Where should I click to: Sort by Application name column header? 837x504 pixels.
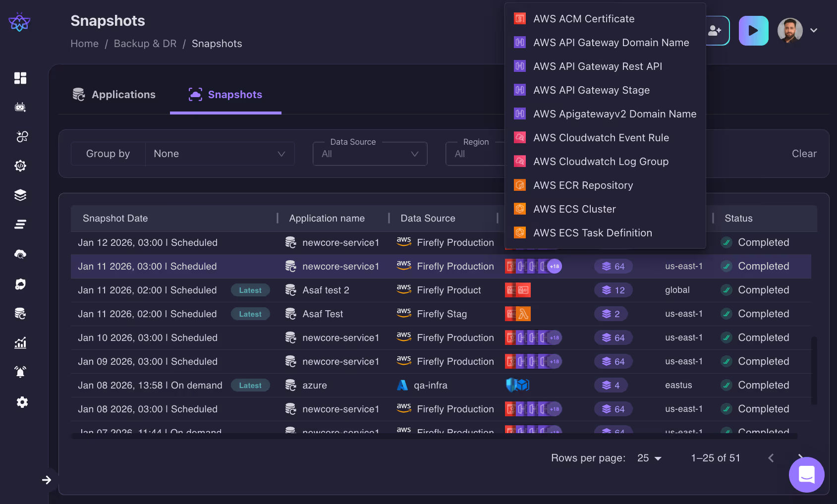click(x=327, y=219)
